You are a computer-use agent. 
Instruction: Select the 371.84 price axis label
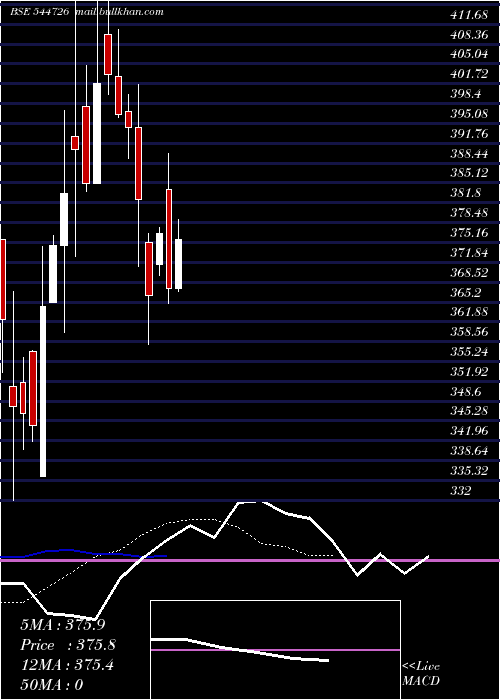point(469,253)
